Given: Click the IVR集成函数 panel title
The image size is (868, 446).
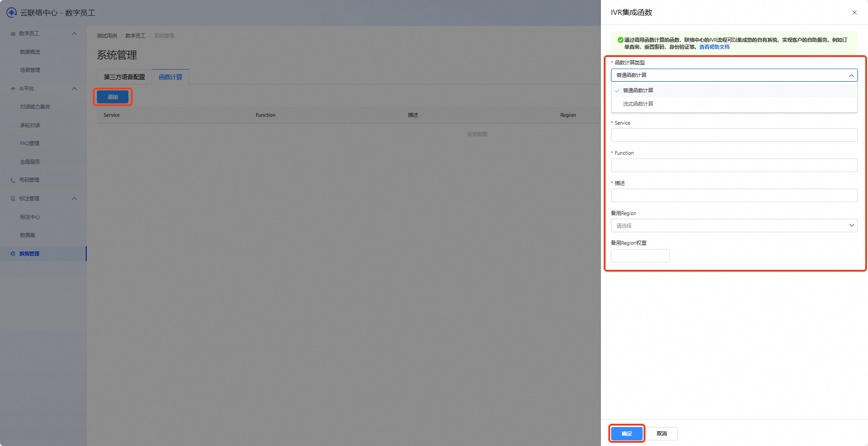Looking at the screenshot, I should [x=632, y=13].
